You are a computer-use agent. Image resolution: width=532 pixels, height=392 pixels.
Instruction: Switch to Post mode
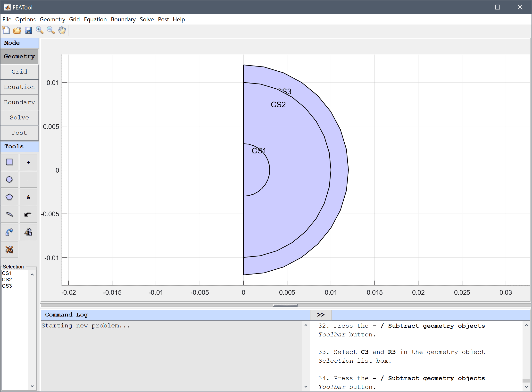(19, 133)
